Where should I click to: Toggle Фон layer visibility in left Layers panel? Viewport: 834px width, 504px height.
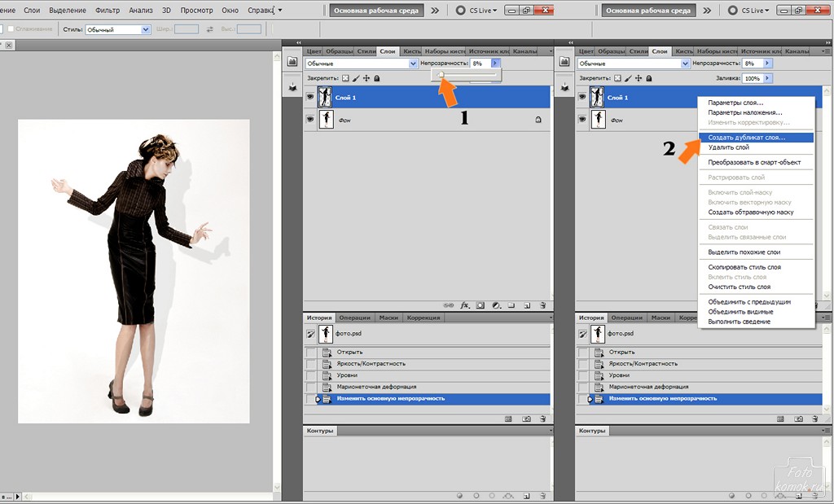coord(309,120)
